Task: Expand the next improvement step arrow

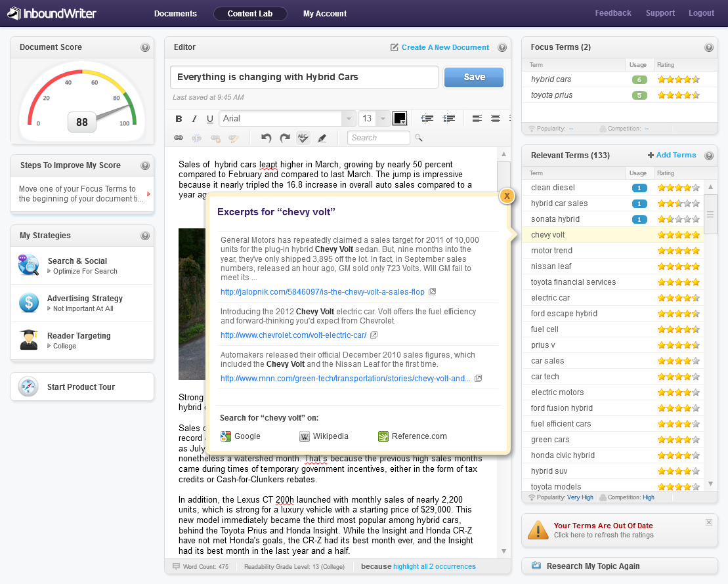Action: click(x=148, y=194)
